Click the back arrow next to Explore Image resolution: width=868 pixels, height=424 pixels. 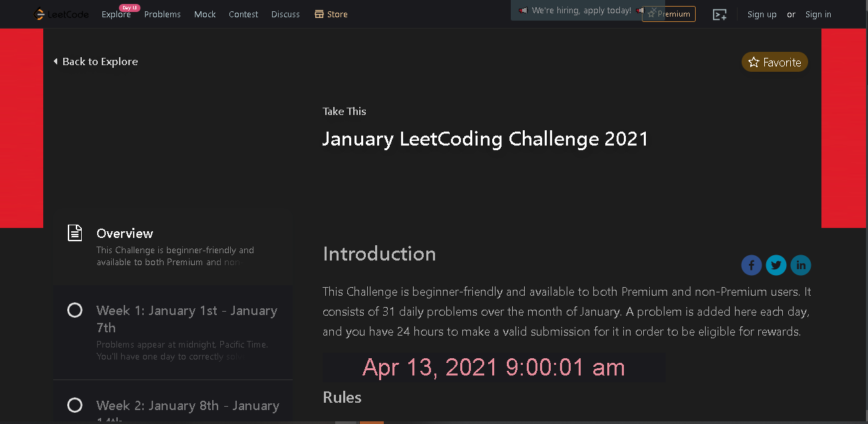pos(56,61)
